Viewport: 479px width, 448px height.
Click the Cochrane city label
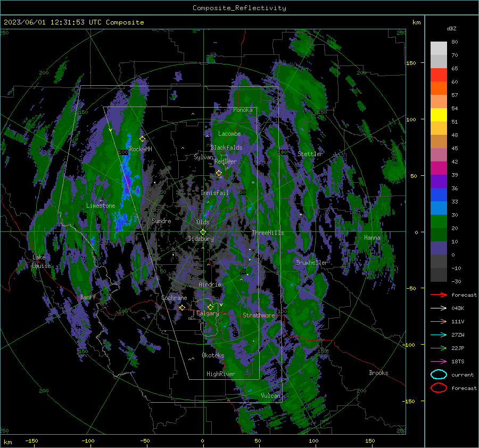(174, 298)
